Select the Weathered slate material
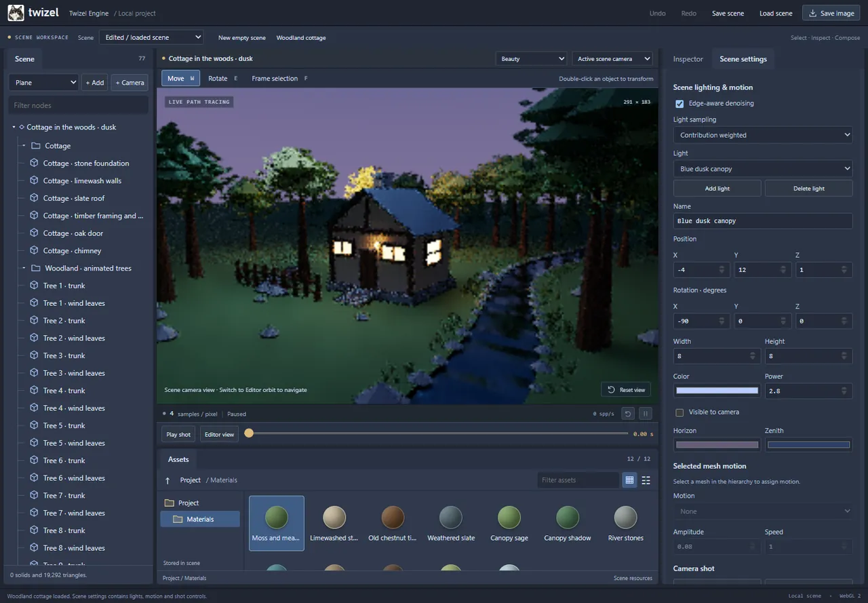This screenshot has width=868, height=603. [x=451, y=517]
